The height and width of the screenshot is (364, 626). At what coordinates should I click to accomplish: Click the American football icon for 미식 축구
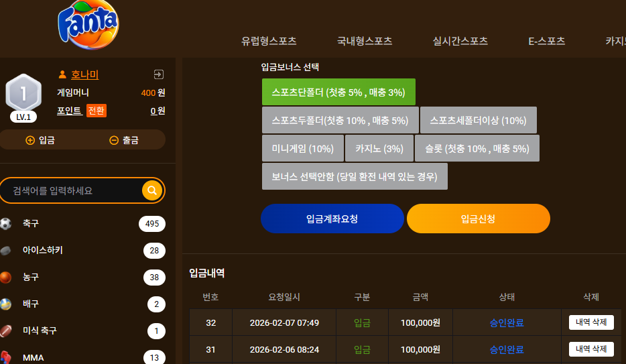coord(5,331)
